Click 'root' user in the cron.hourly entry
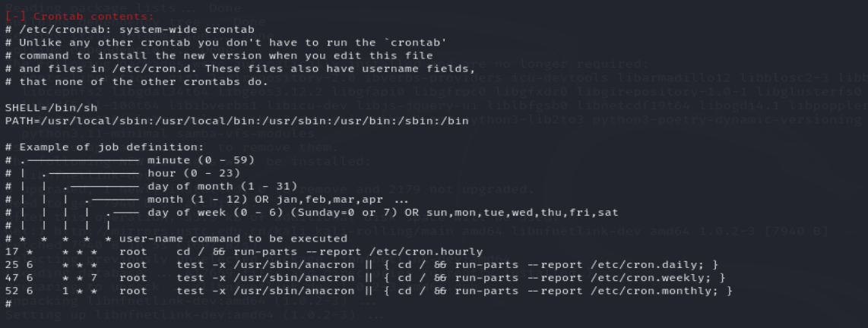The height and width of the screenshot is (328, 868). (x=133, y=251)
